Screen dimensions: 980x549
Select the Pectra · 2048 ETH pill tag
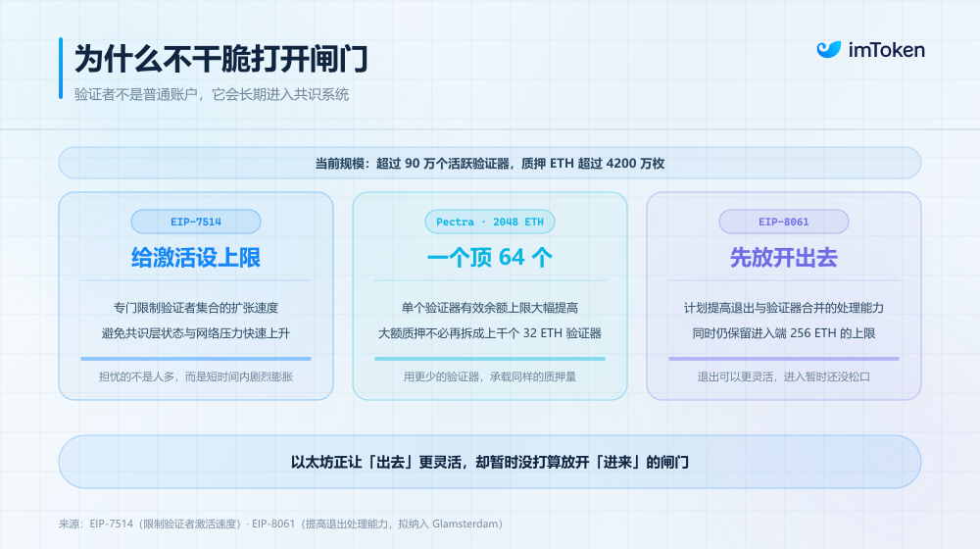click(489, 222)
